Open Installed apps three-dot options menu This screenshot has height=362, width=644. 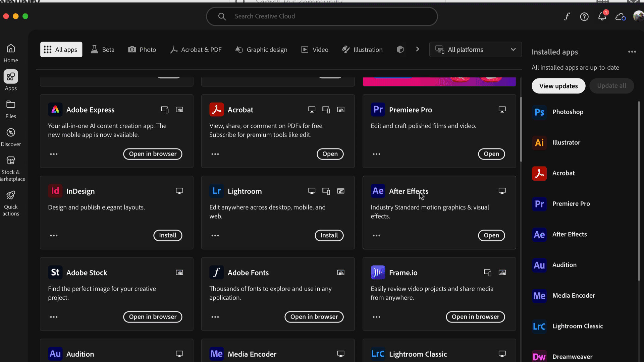tap(632, 52)
